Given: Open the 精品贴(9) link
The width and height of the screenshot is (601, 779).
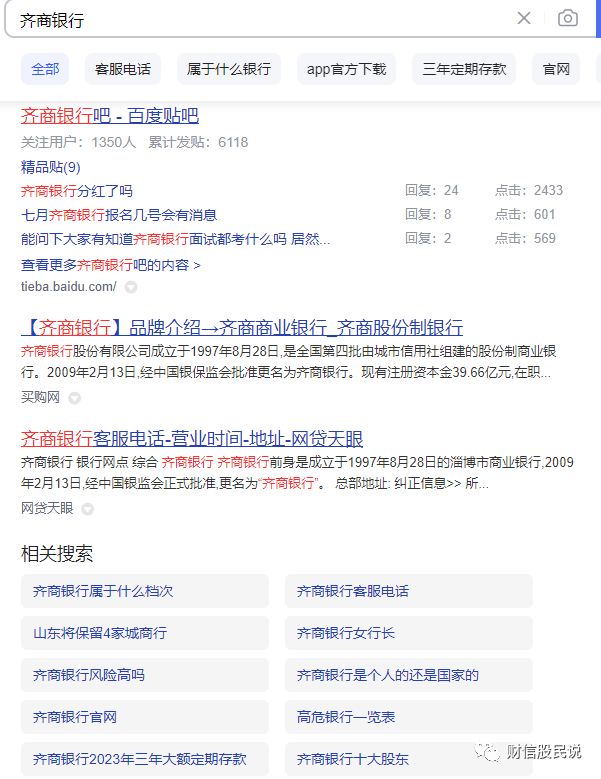Looking at the screenshot, I should 51,167.
